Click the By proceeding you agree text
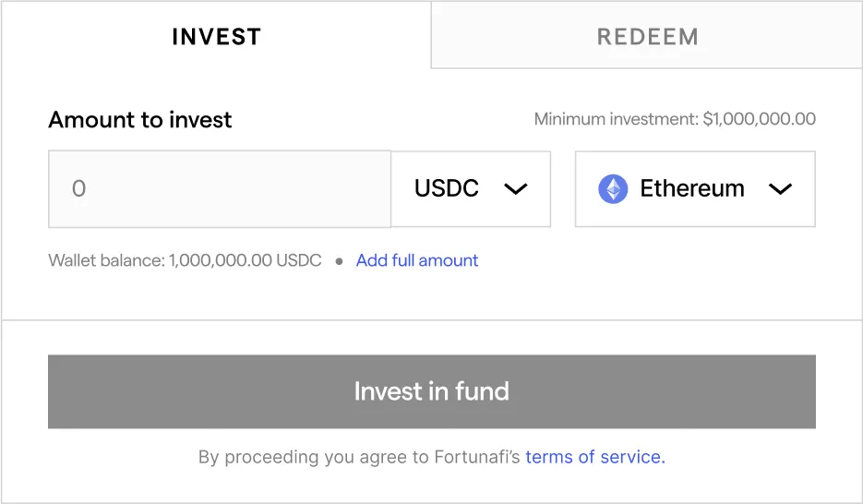Image resolution: width=863 pixels, height=504 pixels. coord(360,457)
